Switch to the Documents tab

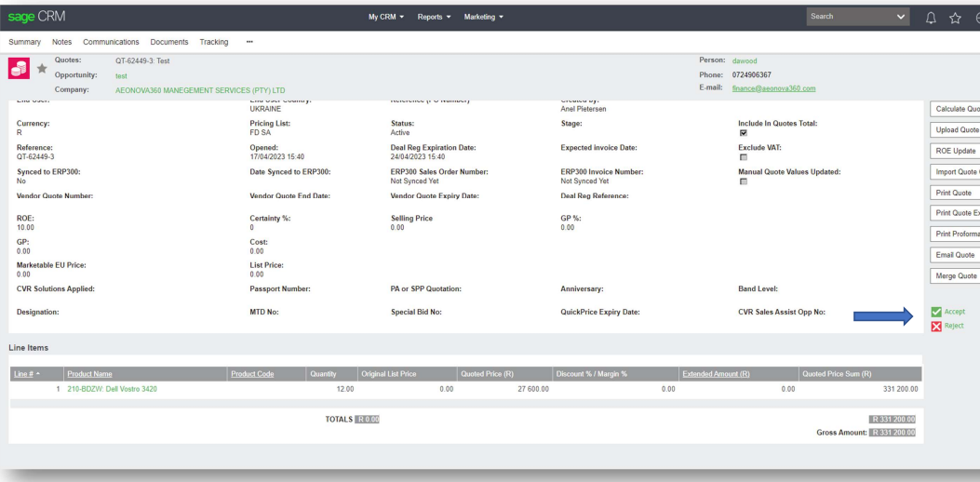coord(168,42)
